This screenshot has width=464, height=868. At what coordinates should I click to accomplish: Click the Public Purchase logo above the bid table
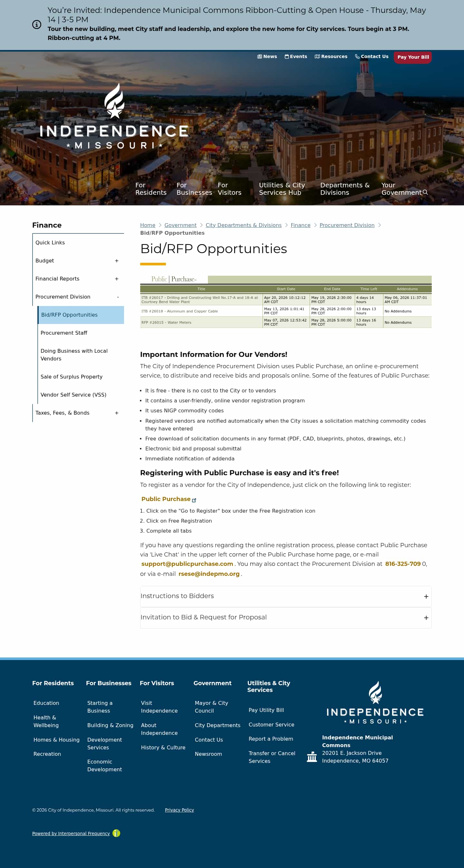coord(174,279)
